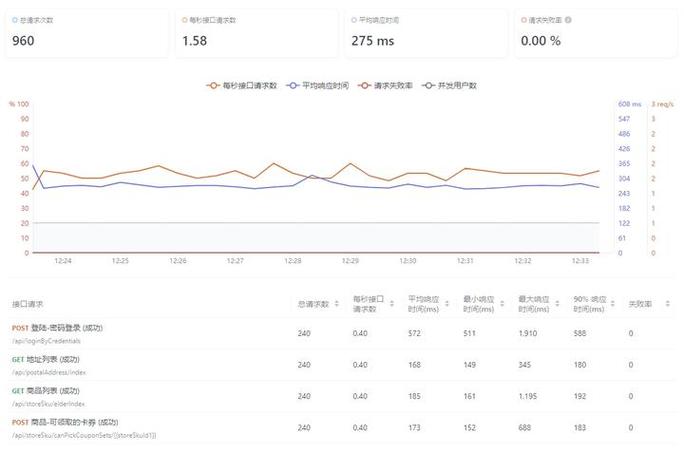
Task: Click the 3 req/s axis label
Action: (662, 104)
